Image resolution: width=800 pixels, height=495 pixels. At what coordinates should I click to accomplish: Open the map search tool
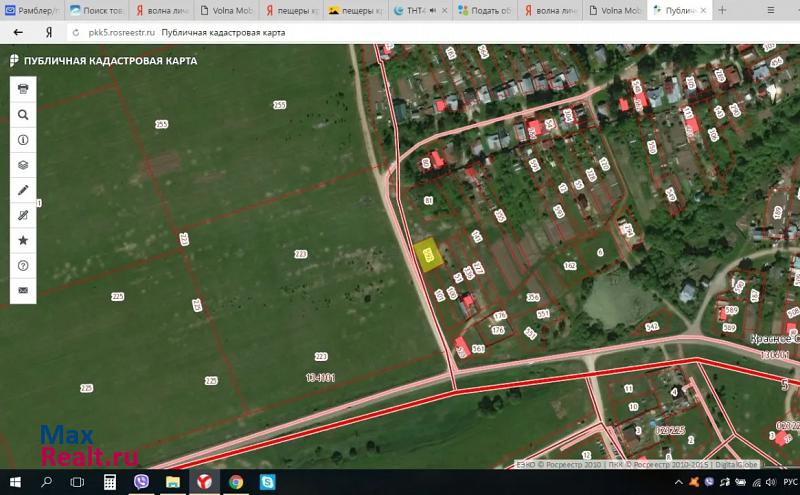[x=23, y=114]
